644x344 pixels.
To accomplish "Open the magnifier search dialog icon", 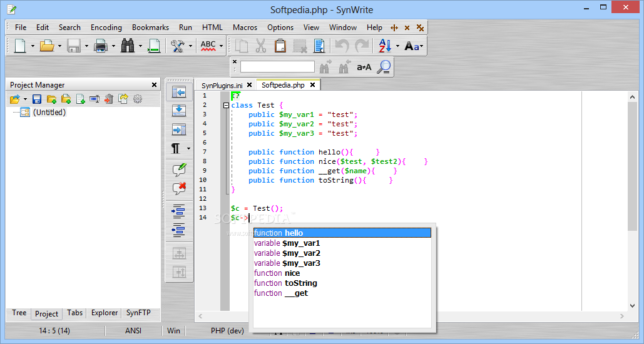I will [x=384, y=67].
